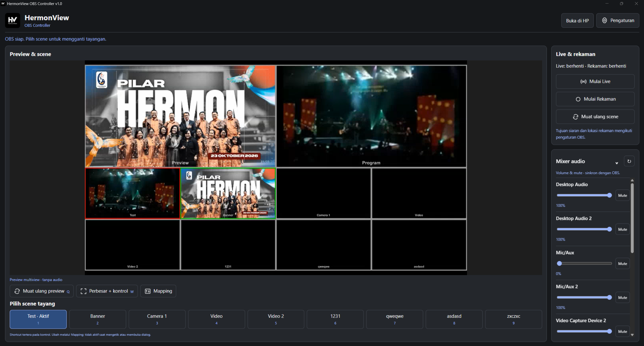Collapse the Mixer audio panel
This screenshot has width=644, height=346.
pos(617,163)
